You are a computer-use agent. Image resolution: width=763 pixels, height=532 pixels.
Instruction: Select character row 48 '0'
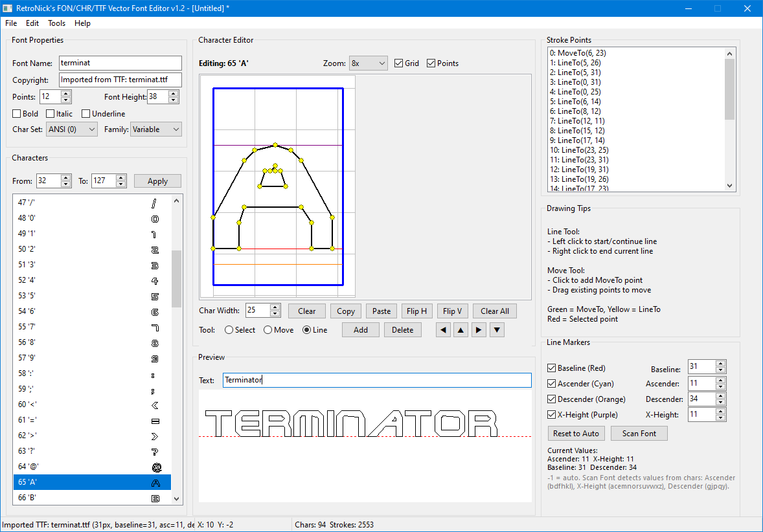point(92,218)
